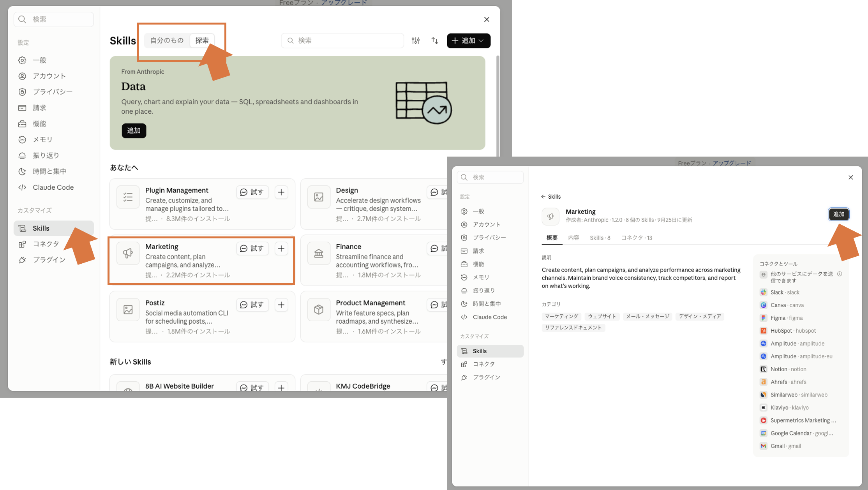Try Plugin Management with 試す button

[x=252, y=192]
